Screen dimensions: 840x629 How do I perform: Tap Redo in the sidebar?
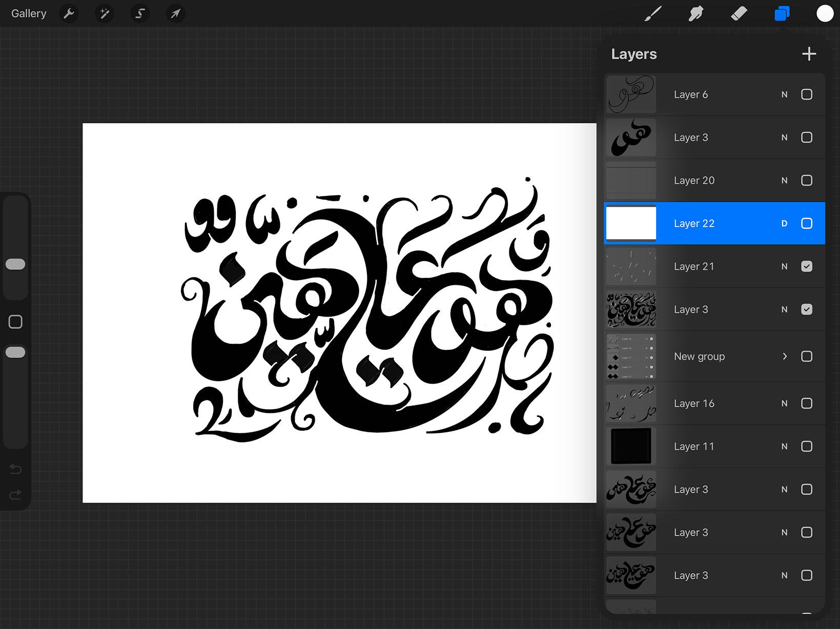click(x=15, y=495)
